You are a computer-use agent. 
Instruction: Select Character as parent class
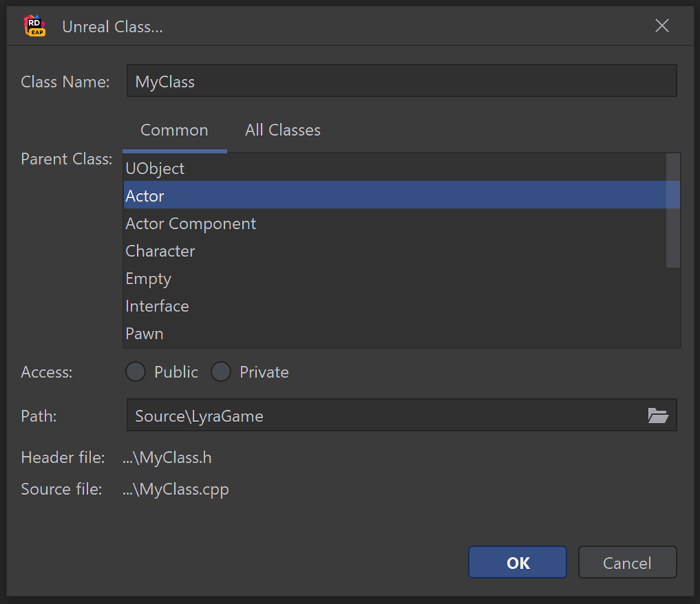(160, 251)
